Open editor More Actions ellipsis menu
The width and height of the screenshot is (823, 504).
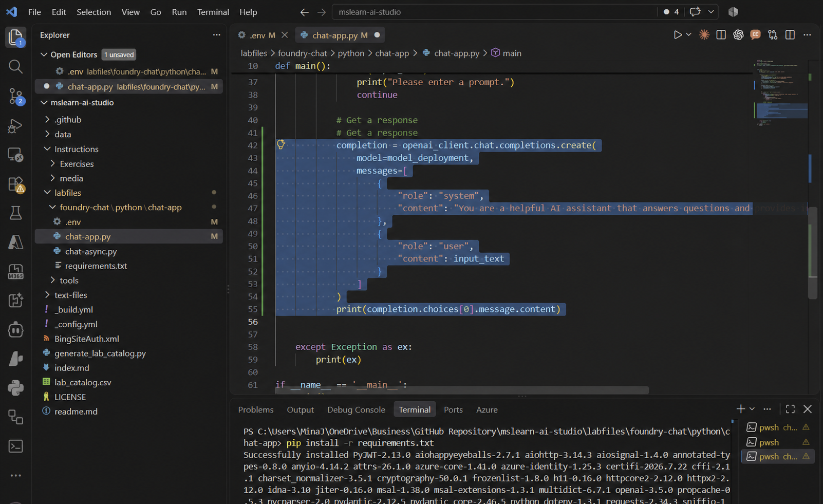tap(807, 35)
